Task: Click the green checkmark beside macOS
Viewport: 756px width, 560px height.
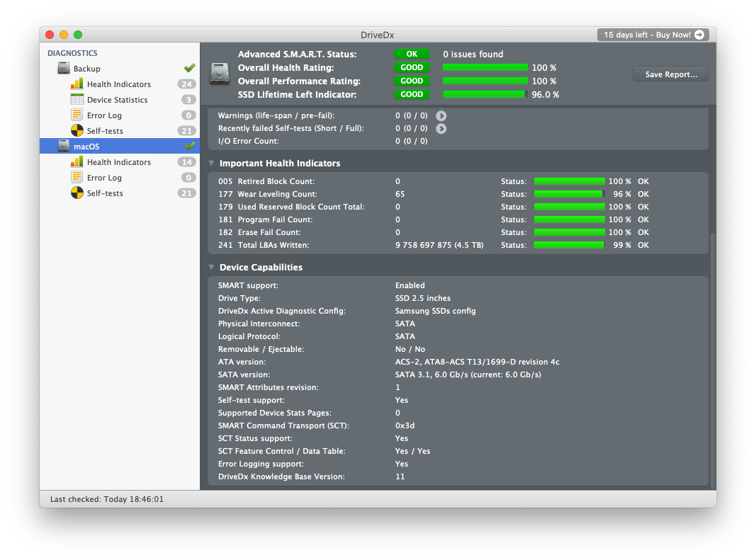Action: click(189, 146)
